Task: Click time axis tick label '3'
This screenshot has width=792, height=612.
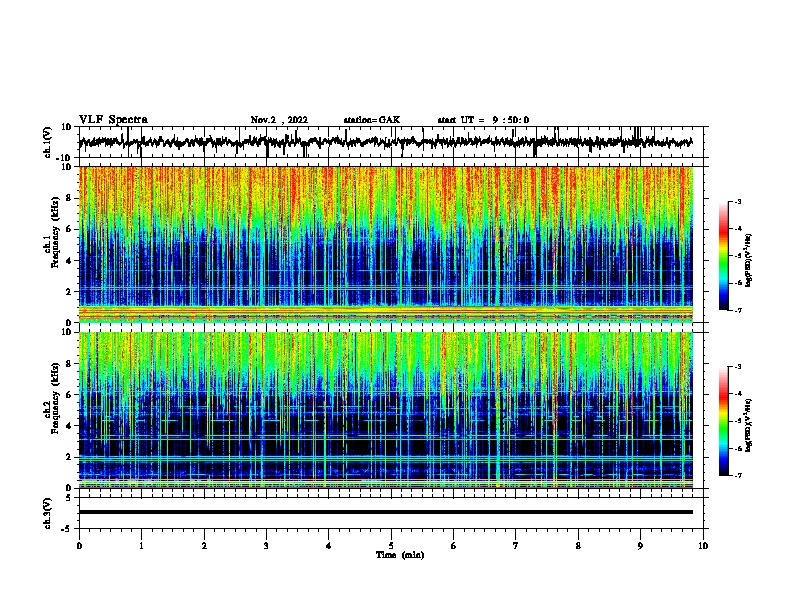Action: [266, 545]
